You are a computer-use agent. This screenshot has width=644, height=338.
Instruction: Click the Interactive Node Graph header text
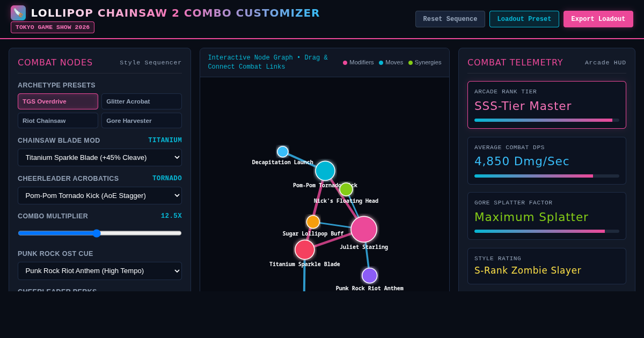(268, 62)
